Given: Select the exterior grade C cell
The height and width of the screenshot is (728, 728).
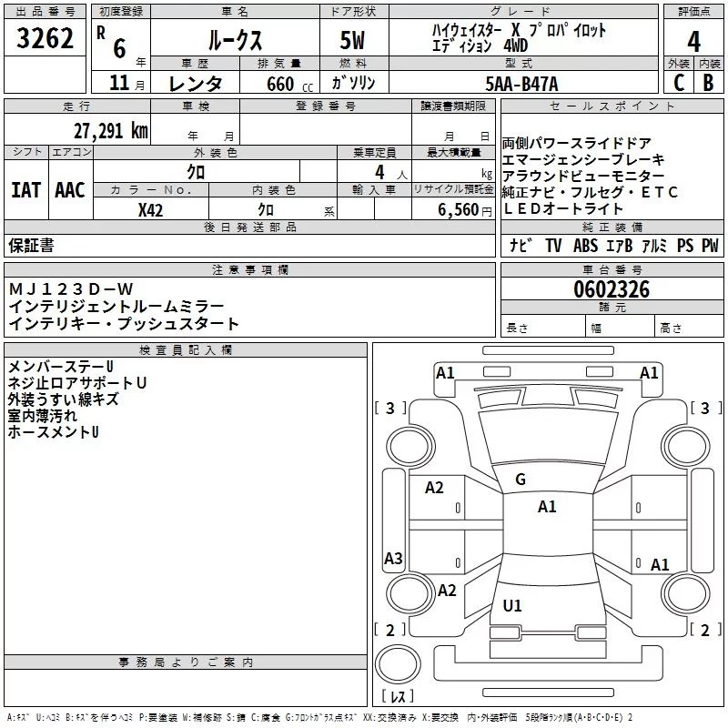Looking at the screenshot, I should click(x=678, y=83).
